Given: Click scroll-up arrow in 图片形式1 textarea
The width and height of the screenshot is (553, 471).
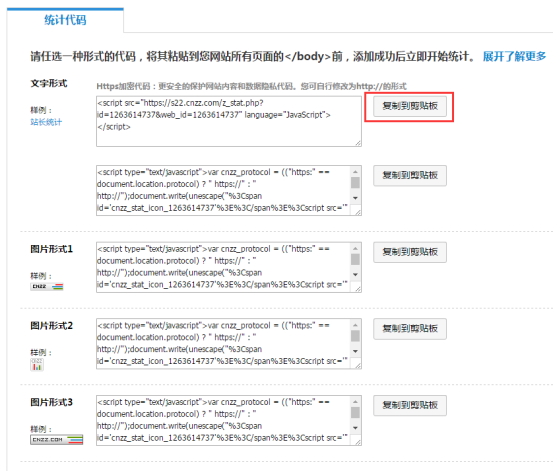Looking at the screenshot, I should (x=356, y=249).
